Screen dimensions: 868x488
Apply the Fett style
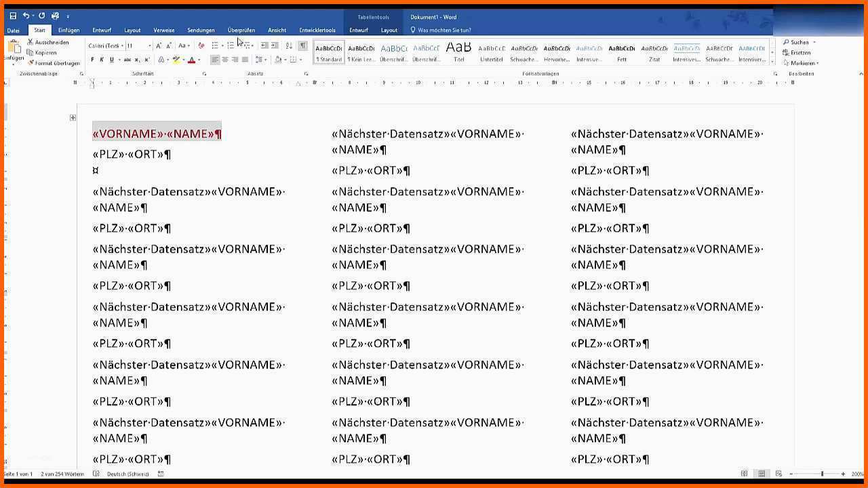[x=622, y=52]
